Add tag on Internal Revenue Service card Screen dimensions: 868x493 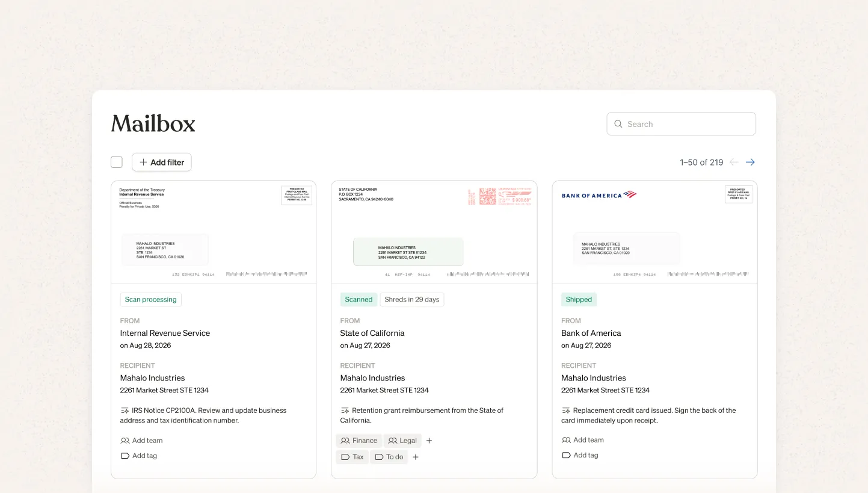(138, 456)
